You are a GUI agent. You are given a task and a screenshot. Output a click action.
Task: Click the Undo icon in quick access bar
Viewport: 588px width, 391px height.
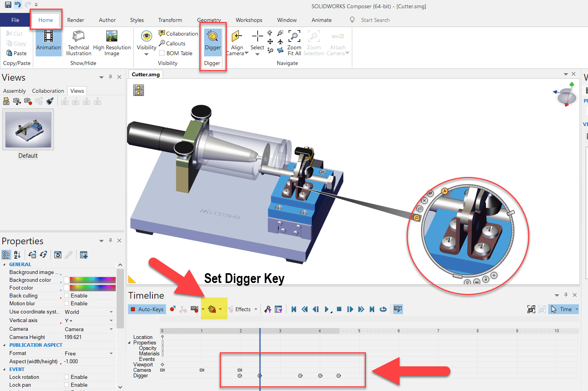pos(18,5)
